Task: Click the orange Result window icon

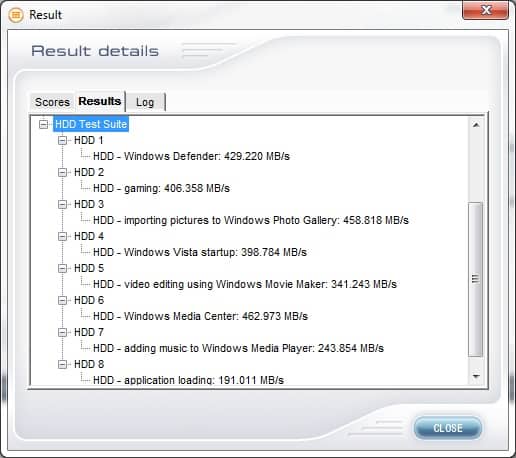Action: coord(16,15)
